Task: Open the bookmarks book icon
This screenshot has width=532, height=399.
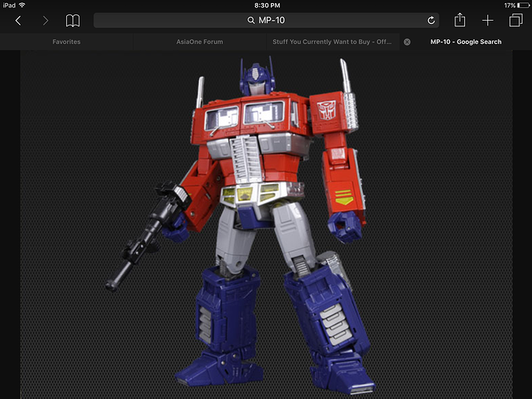Action: click(73, 21)
